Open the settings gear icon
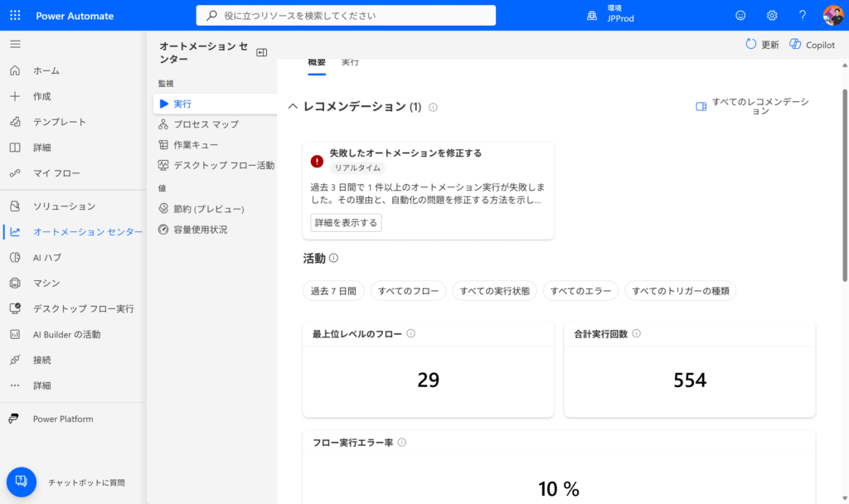This screenshot has height=504, width=849. pos(772,16)
